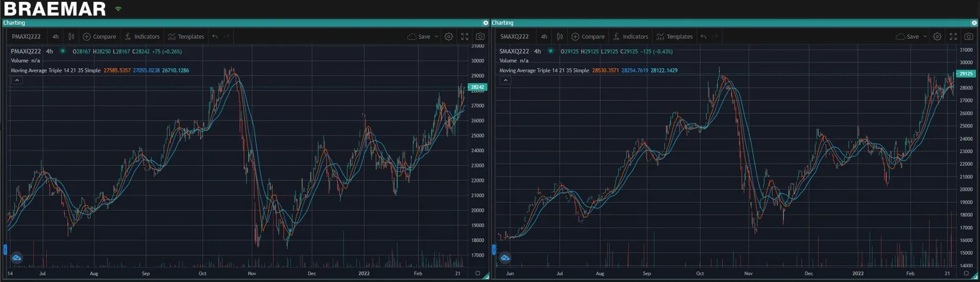The height and width of the screenshot is (282, 980).
Task: Save right SMAXQ222 chart layout
Action: (x=908, y=37)
